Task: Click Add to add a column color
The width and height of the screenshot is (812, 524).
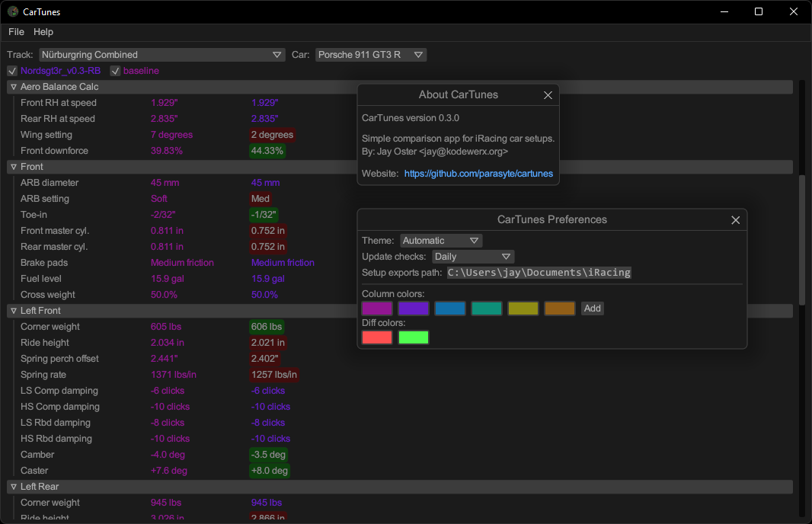Action: point(593,308)
